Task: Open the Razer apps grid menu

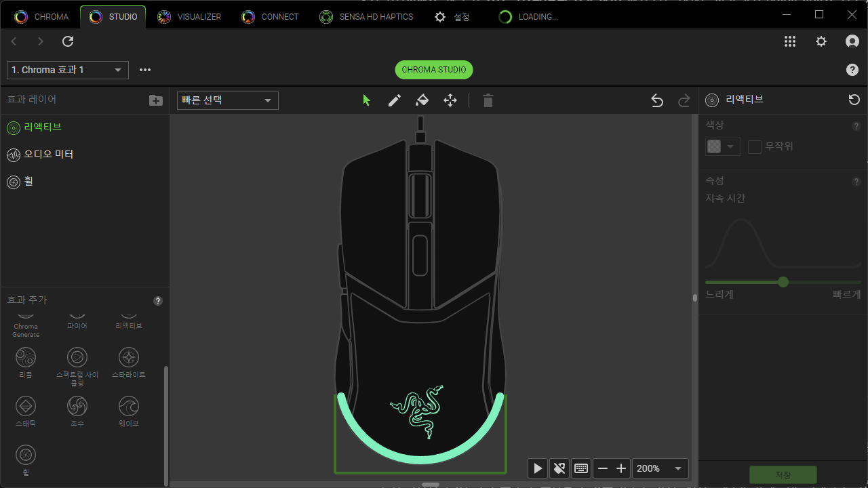Action: click(x=790, y=41)
